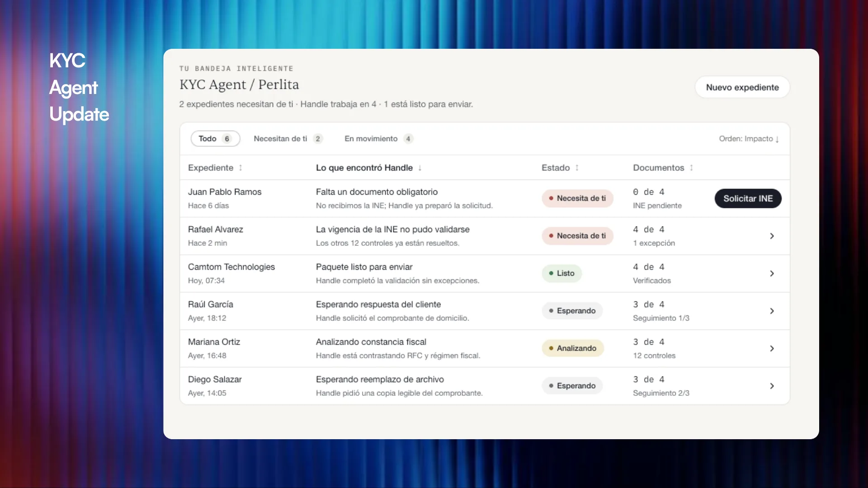This screenshot has width=868, height=488.
Task: Expand Diego Salazar row chevron
Action: (772, 386)
